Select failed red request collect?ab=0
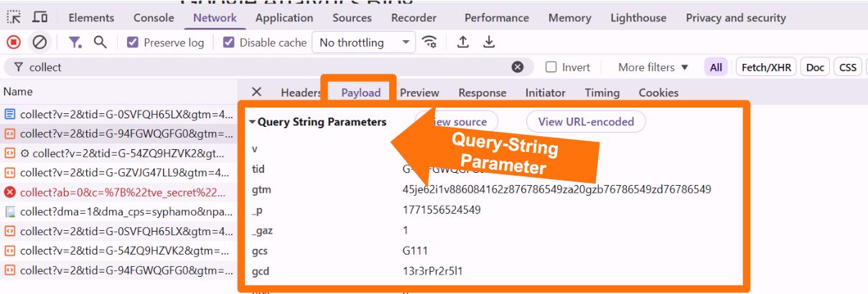Image resolution: width=868 pixels, height=294 pixels. point(118,192)
